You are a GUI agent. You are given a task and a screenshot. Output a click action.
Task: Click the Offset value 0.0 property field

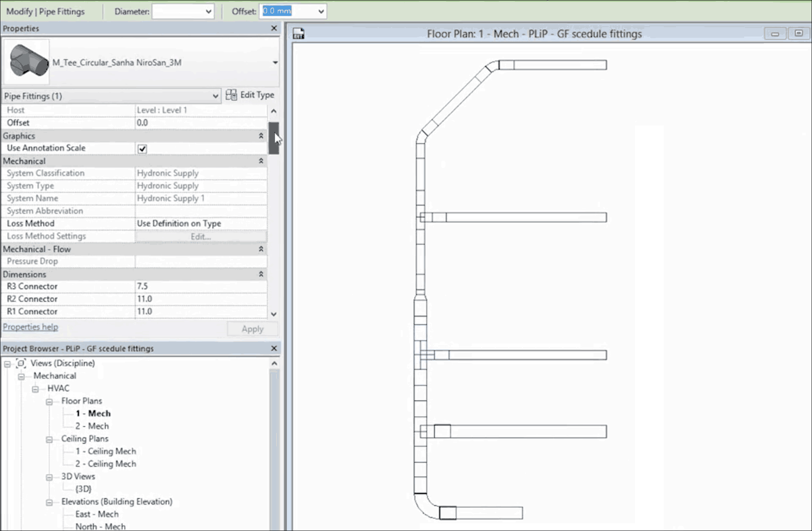point(201,123)
